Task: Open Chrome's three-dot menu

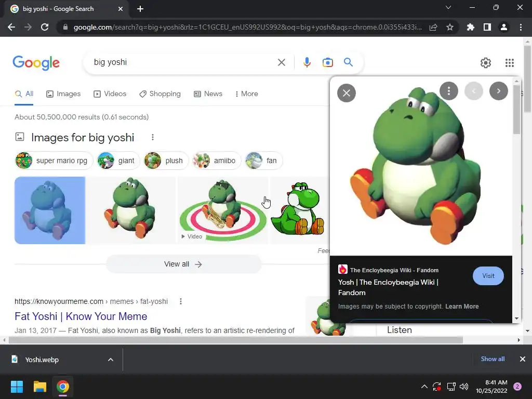Action: coord(521,27)
